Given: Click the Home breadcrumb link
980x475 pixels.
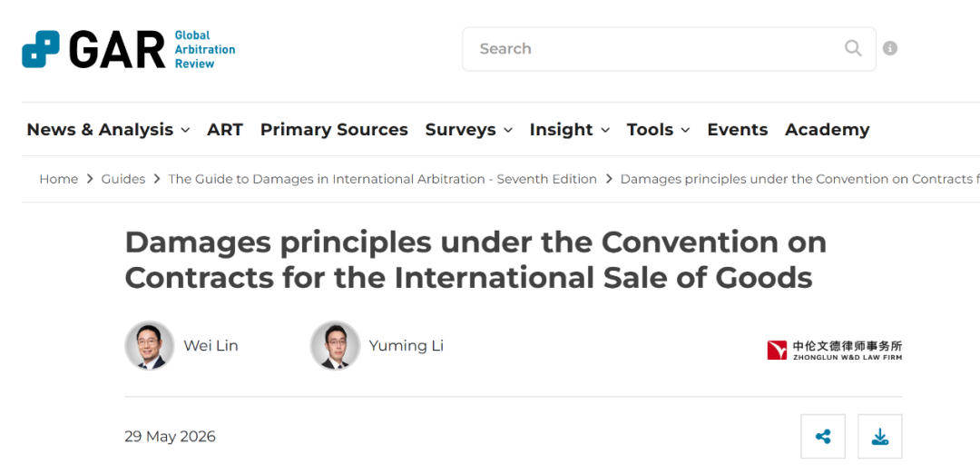Looking at the screenshot, I should (59, 179).
